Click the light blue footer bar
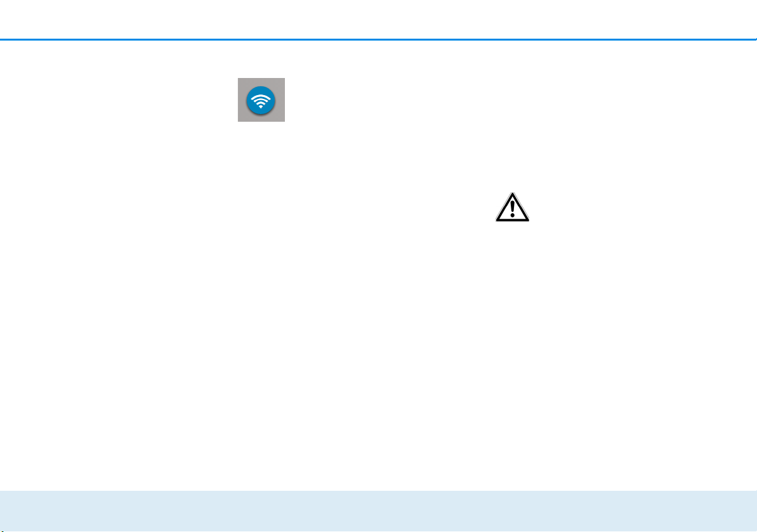The height and width of the screenshot is (532, 757). pos(378,511)
